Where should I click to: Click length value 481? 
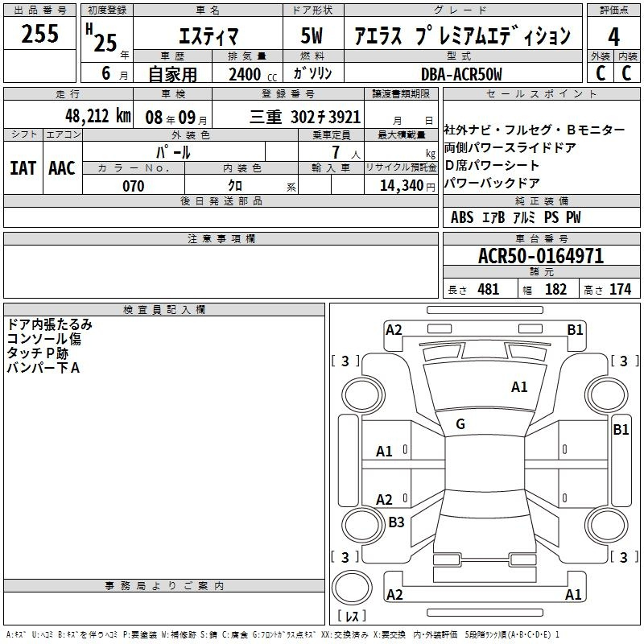click(x=489, y=289)
